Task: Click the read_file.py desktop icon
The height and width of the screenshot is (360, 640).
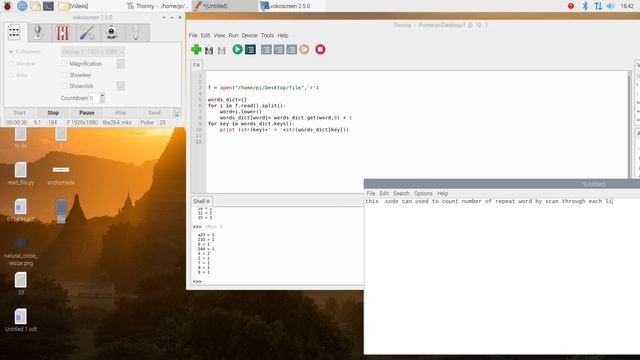Action: pos(21,174)
